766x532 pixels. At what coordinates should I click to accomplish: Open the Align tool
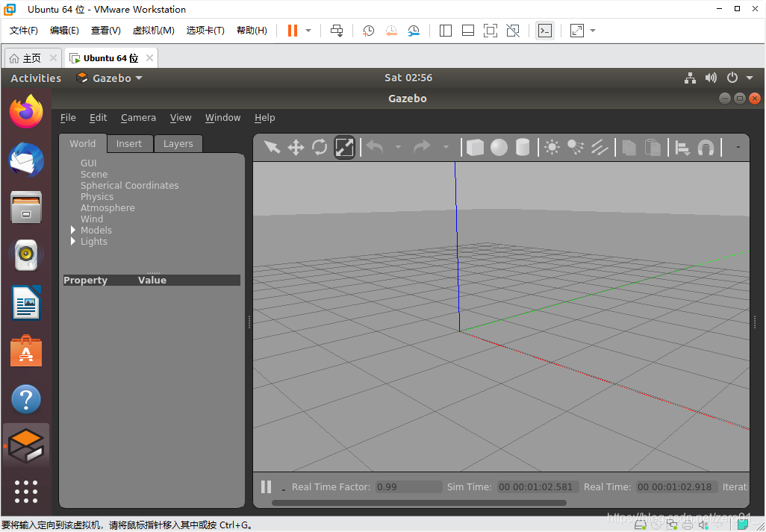682,148
